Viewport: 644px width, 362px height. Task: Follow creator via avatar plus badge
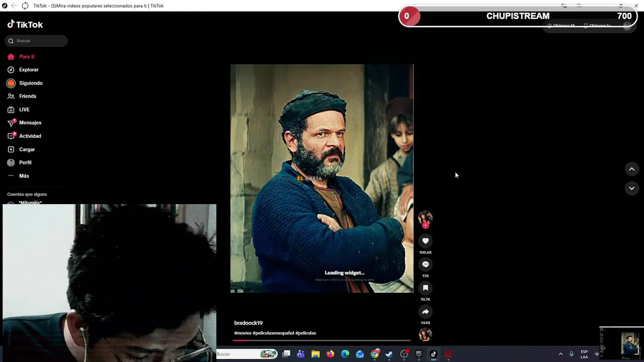click(425, 226)
